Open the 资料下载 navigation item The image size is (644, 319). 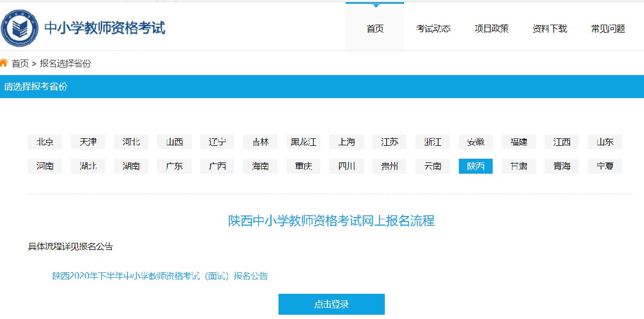pos(550,29)
